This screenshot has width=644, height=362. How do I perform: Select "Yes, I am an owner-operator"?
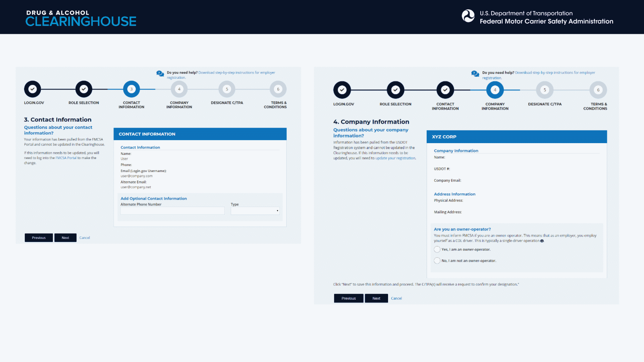pos(437,249)
